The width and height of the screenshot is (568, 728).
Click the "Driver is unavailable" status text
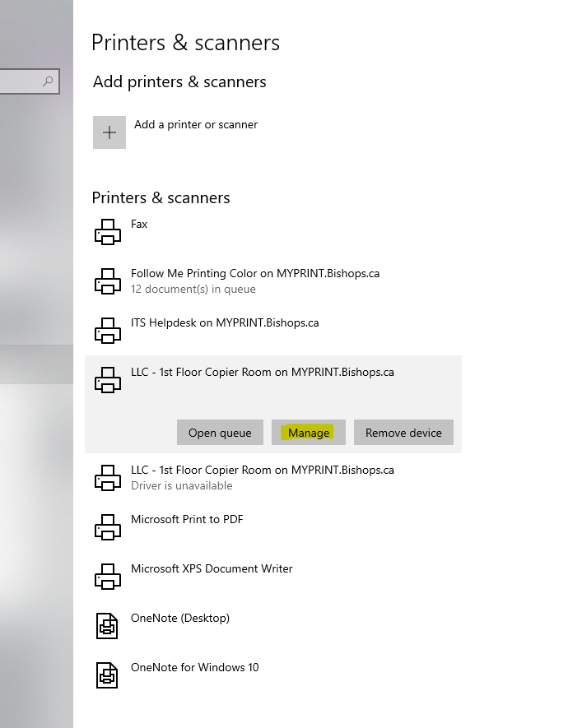coord(182,485)
